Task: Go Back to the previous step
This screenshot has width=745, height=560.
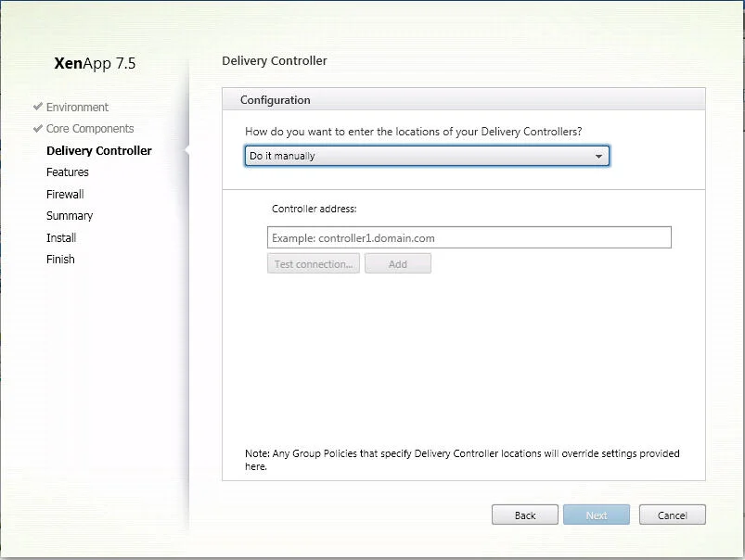Action: click(524, 515)
